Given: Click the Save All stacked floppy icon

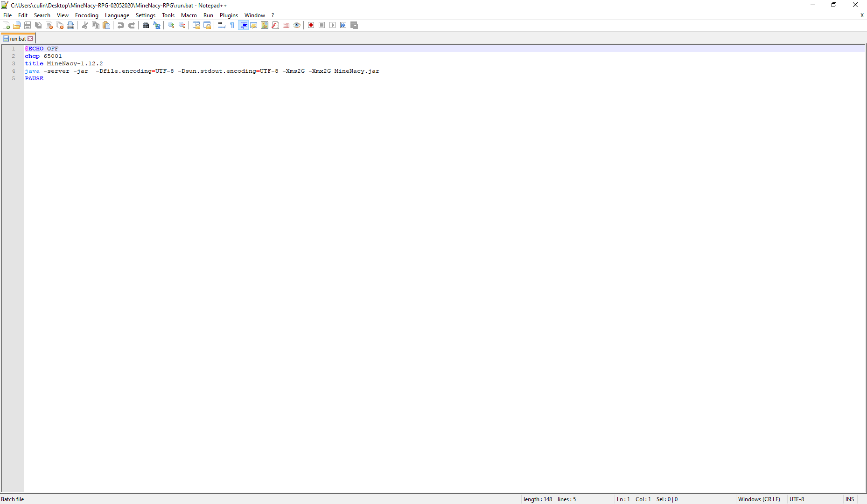Looking at the screenshot, I should [x=38, y=25].
